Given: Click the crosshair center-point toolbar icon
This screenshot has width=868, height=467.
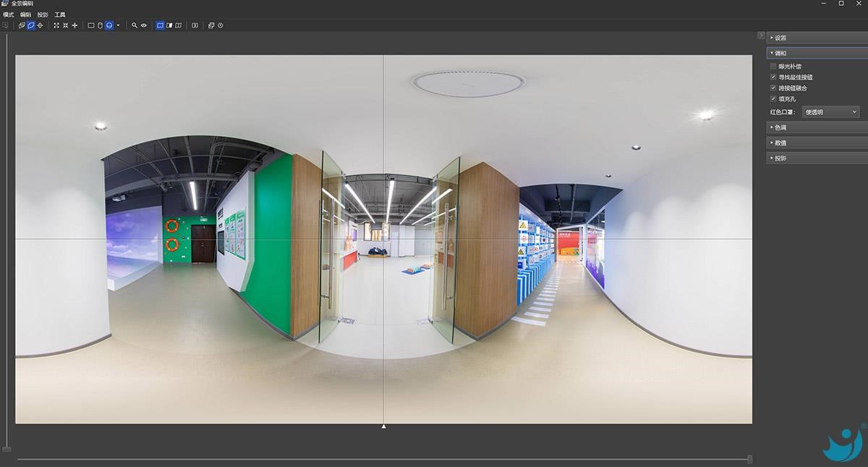Looking at the screenshot, I should pyautogui.click(x=40, y=25).
